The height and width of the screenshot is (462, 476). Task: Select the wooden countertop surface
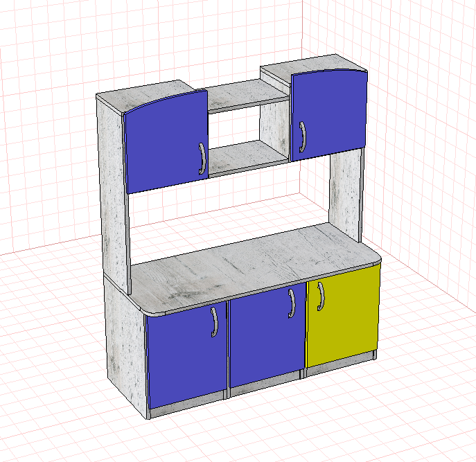click(255, 267)
